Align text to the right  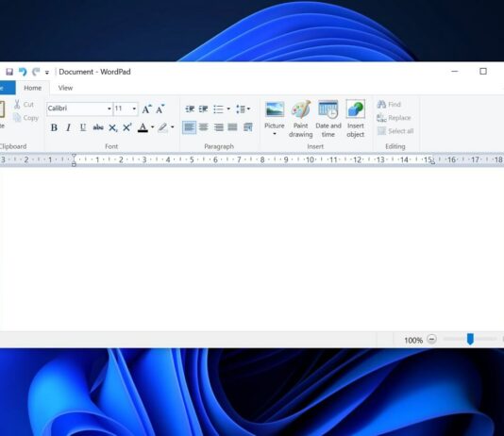219,127
